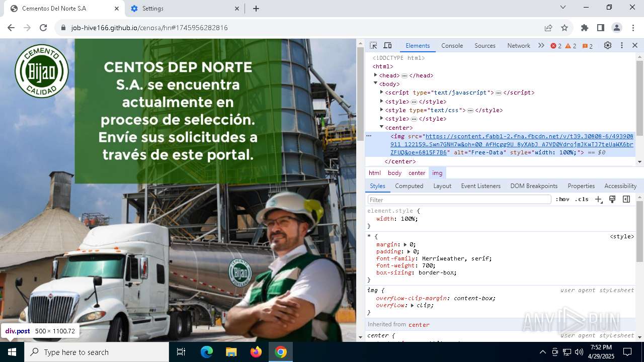Expand the third style node
The height and width of the screenshot is (362, 644).
tap(381, 118)
